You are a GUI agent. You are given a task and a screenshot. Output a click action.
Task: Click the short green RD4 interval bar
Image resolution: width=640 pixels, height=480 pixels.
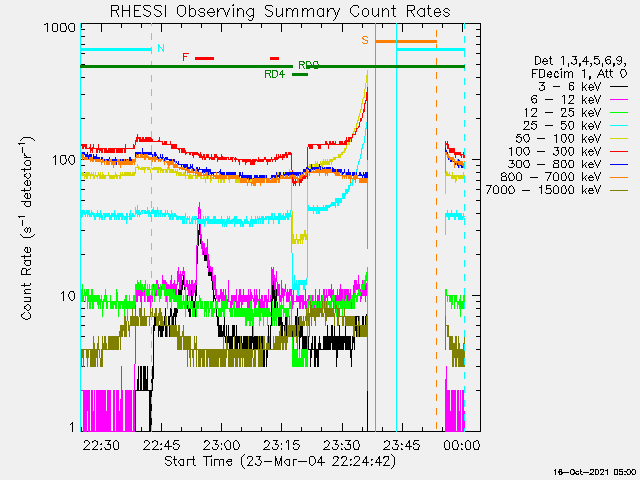click(x=300, y=74)
